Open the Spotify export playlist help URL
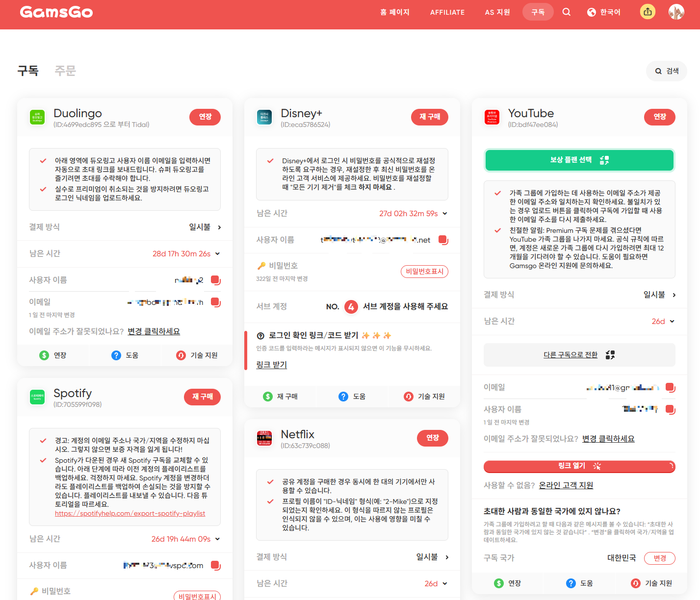The height and width of the screenshot is (600, 700). pyautogui.click(x=130, y=513)
